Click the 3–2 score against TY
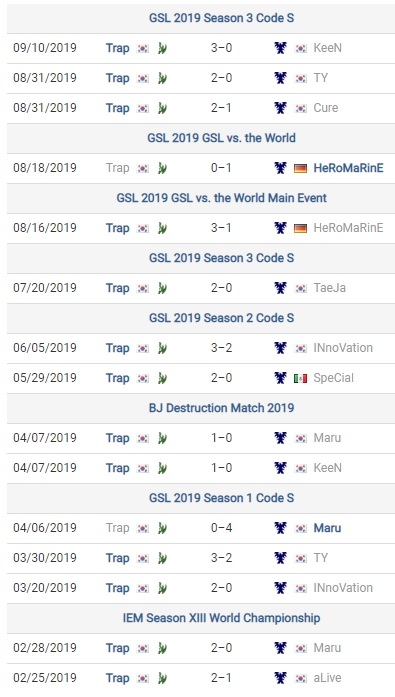This screenshot has width=395, height=697. click(221, 558)
